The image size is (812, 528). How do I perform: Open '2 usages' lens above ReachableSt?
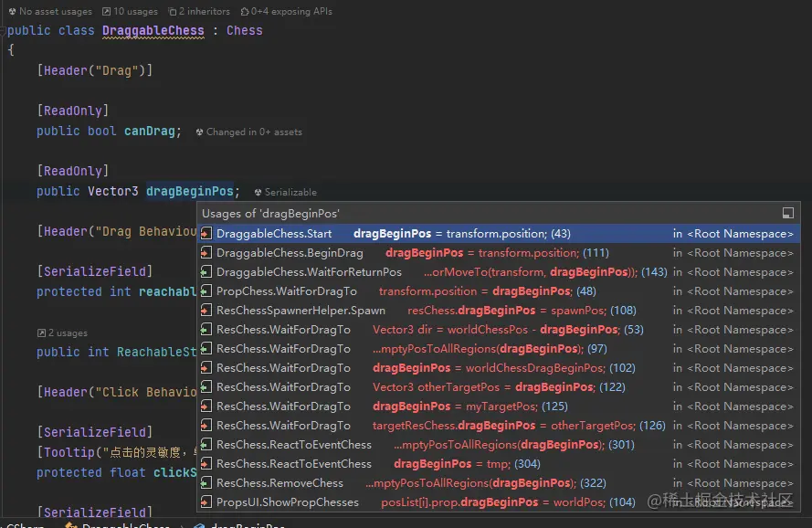[x=62, y=333]
